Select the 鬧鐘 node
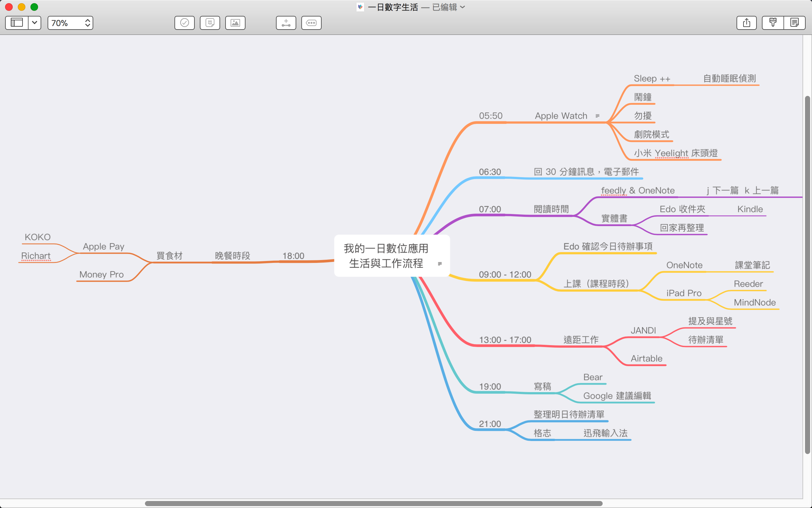 click(x=643, y=97)
